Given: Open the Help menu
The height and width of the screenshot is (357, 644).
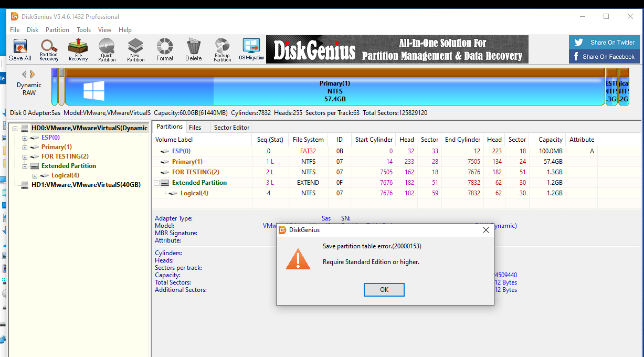Looking at the screenshot, I should (125, 30).
